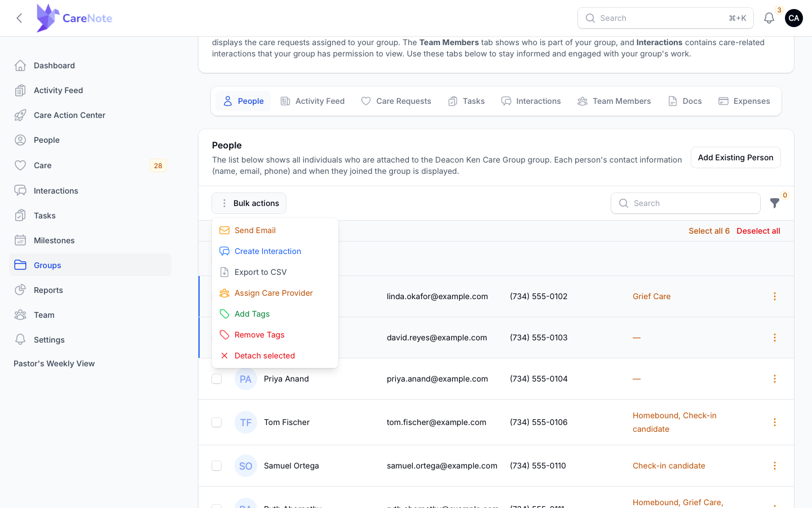
Task: Open the CareNote logo home
Action: [74, 18]
